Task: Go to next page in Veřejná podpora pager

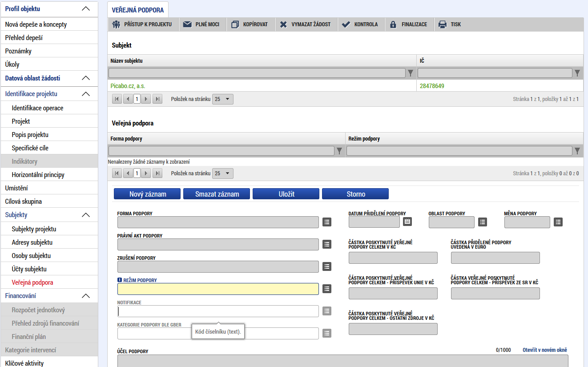Action: coord(146,173)
